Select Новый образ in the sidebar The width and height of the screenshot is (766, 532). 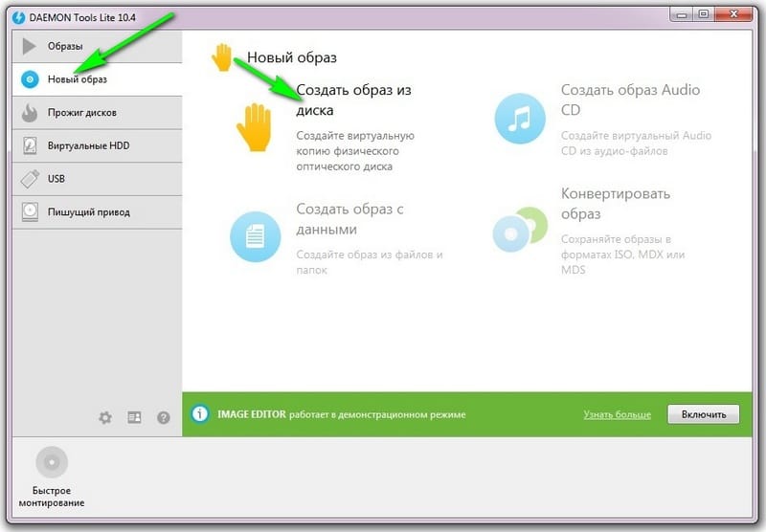point(97,79)
